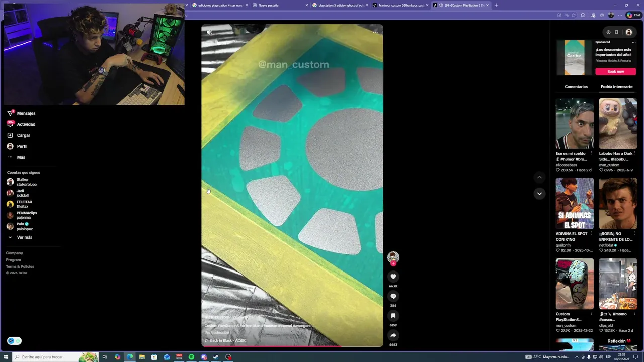Open profile avatar in top-right pill
The height and width of the screenshot is (362, 644).
coord(629,32)
